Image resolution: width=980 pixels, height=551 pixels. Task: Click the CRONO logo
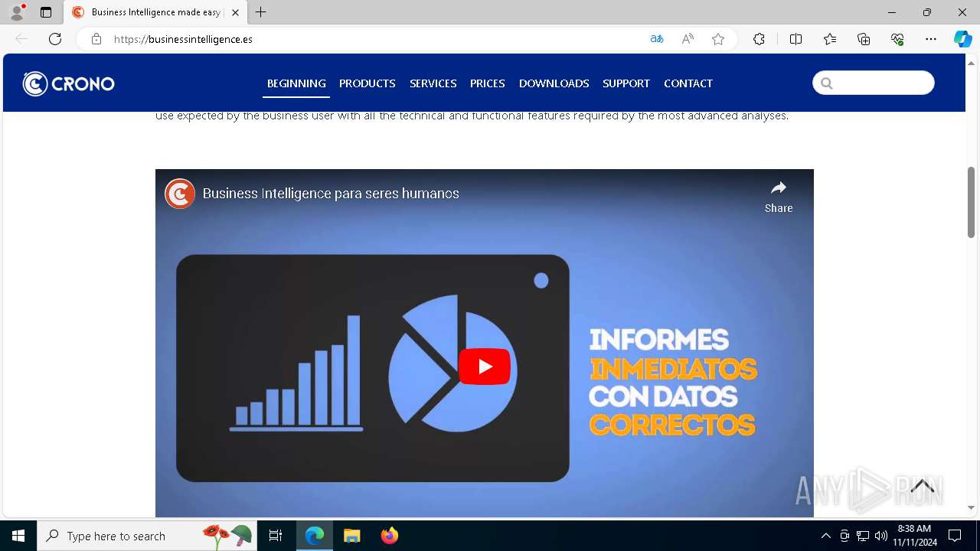click(68, 83)
